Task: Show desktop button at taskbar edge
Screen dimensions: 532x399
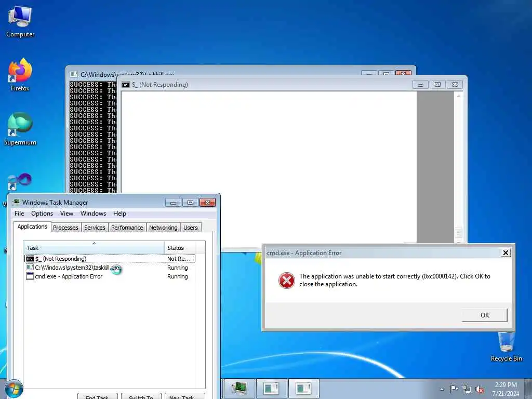Action: (x=528, y=389)
